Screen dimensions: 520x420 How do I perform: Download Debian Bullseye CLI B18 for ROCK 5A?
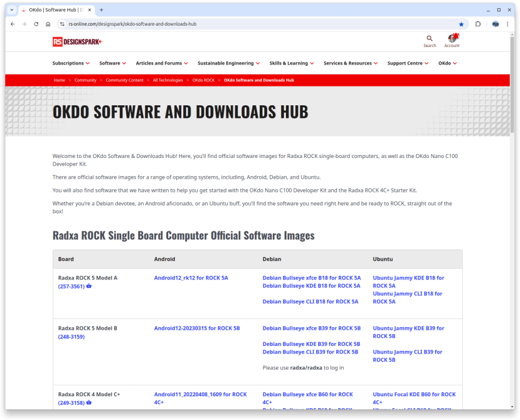coord(310,302)
